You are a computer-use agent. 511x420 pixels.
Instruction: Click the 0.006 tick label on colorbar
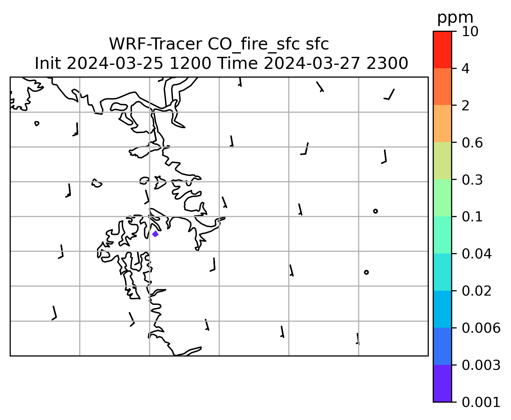pyautogui.click(x=481, y=328)
